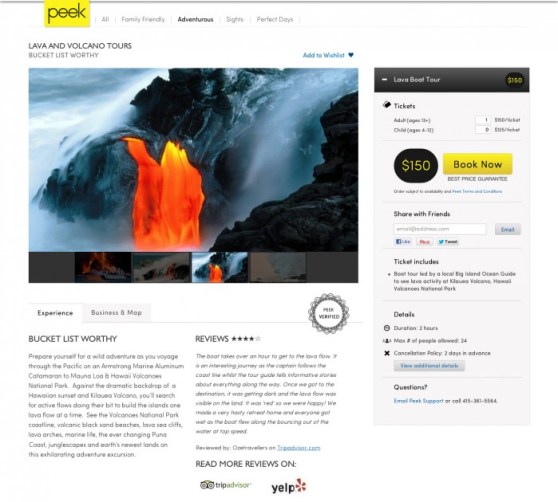Click the Child ticket quantity field
Image resolution: width=558 pixels, height=502 pixels.
(483, 130)
